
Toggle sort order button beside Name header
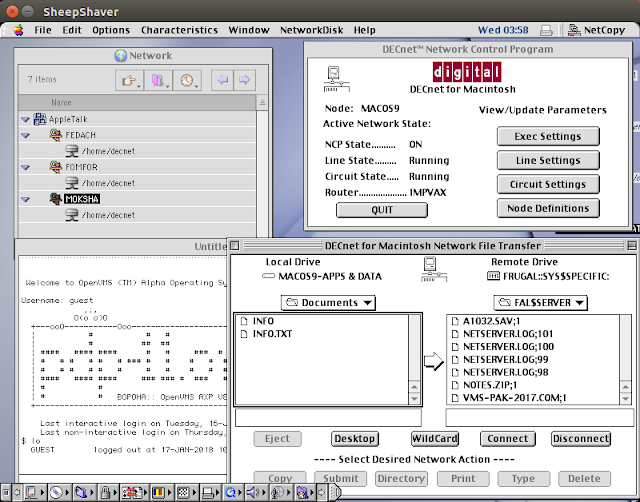pos(262,102)
